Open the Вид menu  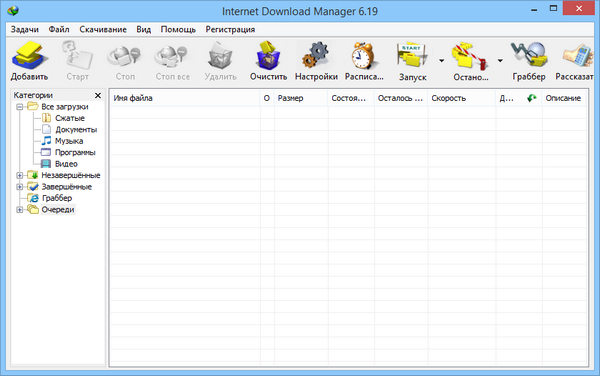point(143,29)
